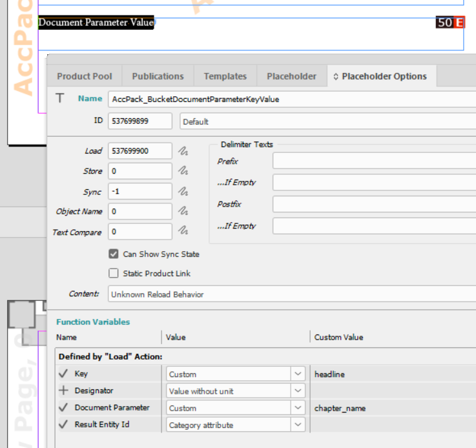Click the Designator row label
This screenshot has height=448, width=476.
click(94, 391)
